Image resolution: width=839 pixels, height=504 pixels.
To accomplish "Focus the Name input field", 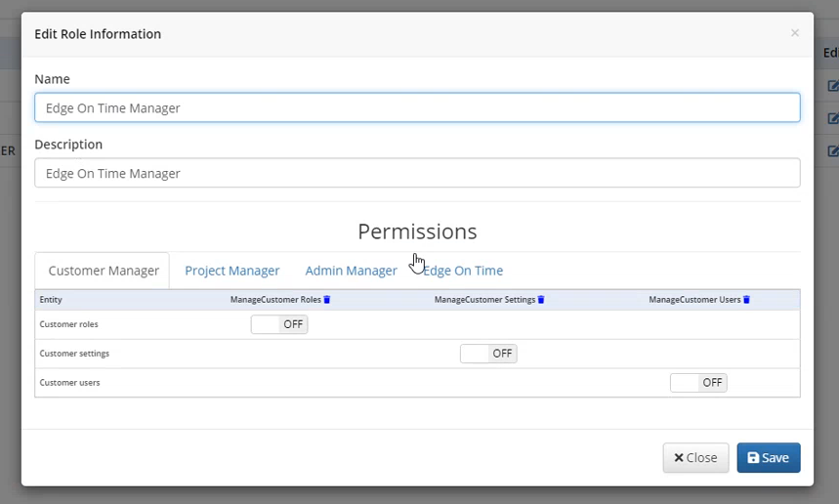I will click(x=417, y=107).
